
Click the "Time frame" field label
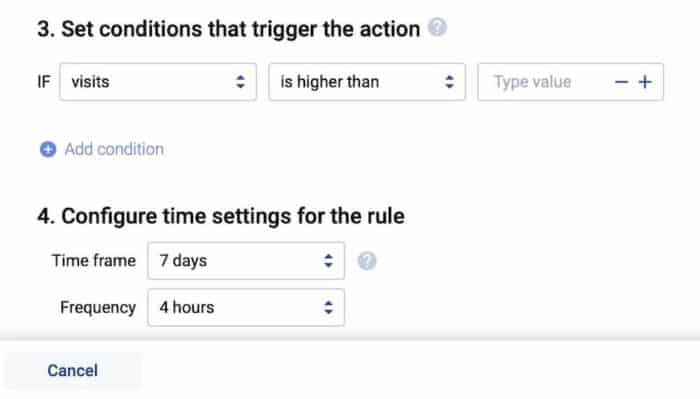click(x=94, y=261)
